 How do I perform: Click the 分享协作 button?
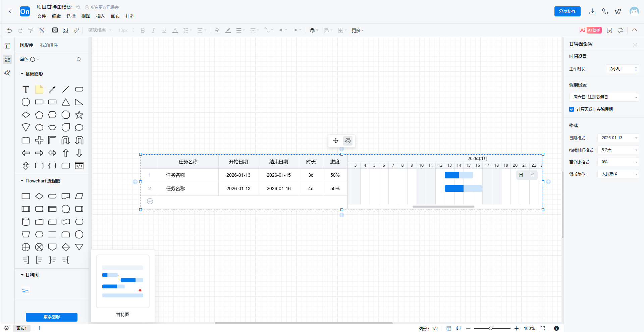(567, 11)
